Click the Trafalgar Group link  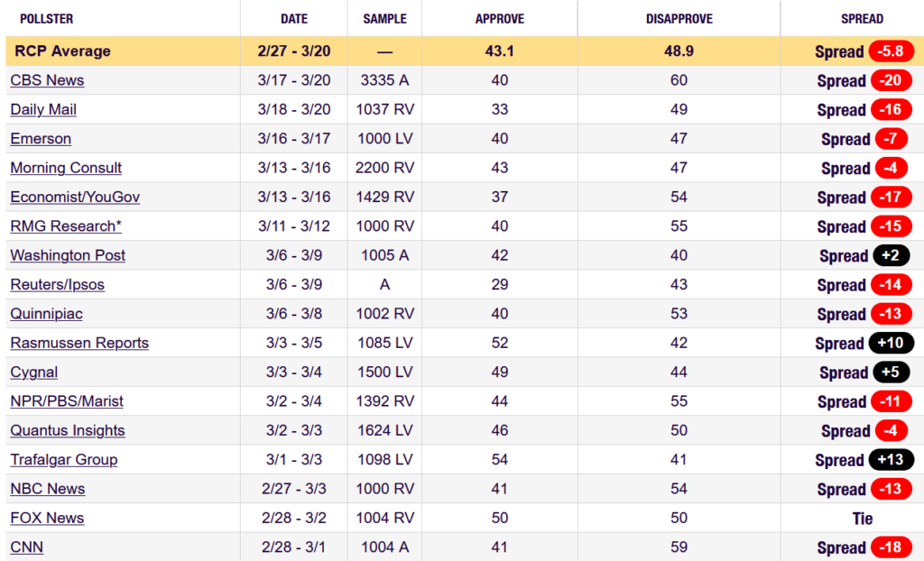point(63,460)
